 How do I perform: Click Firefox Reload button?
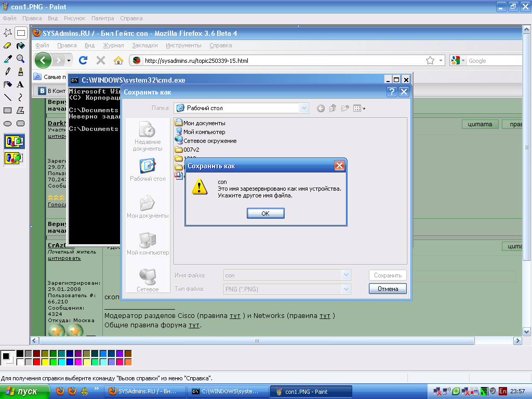(x=83, y=60)
